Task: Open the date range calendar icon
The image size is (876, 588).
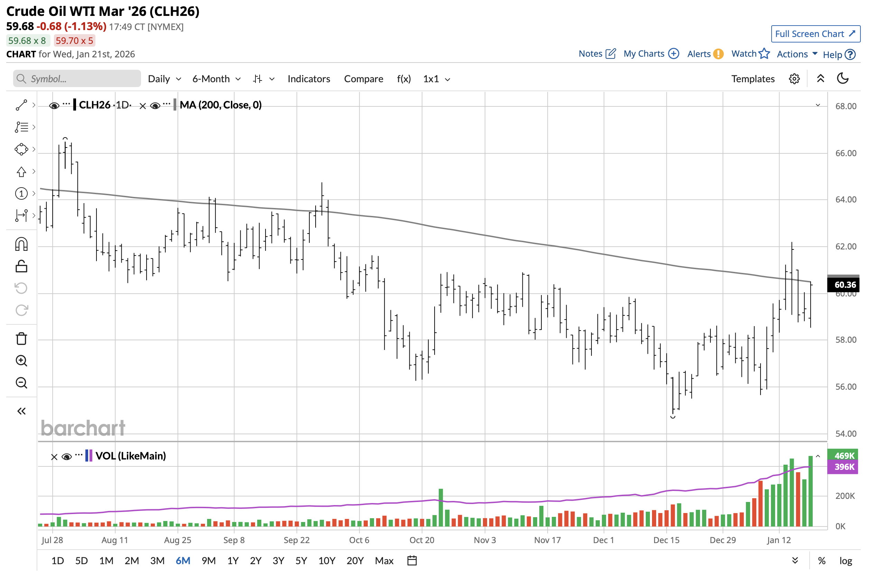Action: (412, 561)
